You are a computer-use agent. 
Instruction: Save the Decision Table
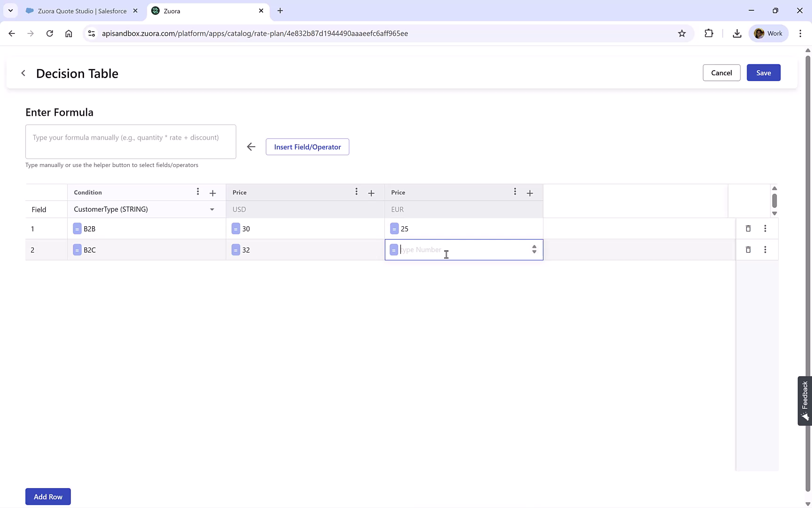pyautogui.click(x=763, y=72)
